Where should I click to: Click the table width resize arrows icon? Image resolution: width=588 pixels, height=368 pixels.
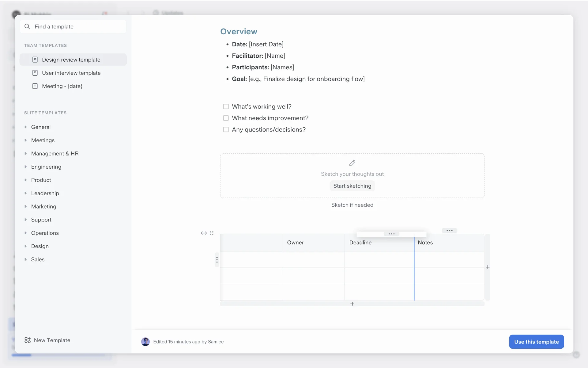pos(204,233)
